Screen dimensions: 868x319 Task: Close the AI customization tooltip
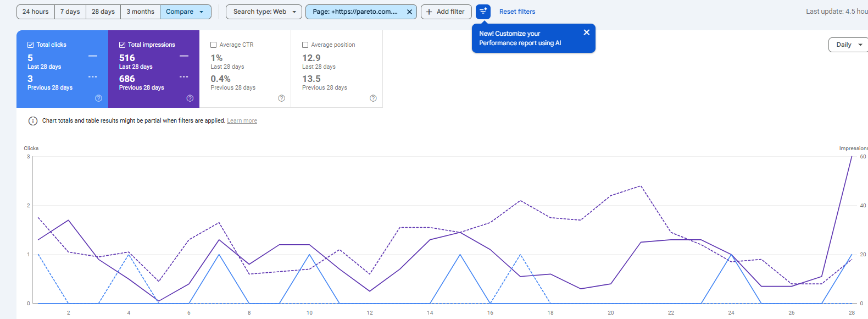(586, 32)
